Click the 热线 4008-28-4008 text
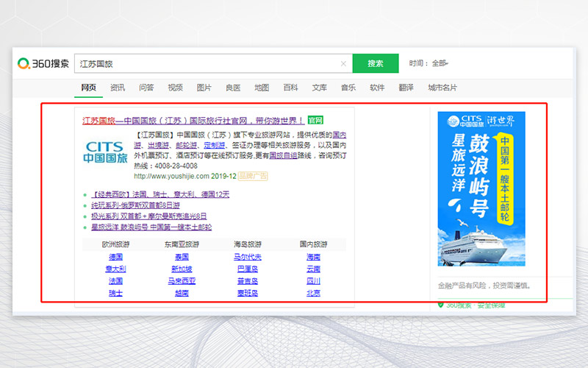 point(165,166)
